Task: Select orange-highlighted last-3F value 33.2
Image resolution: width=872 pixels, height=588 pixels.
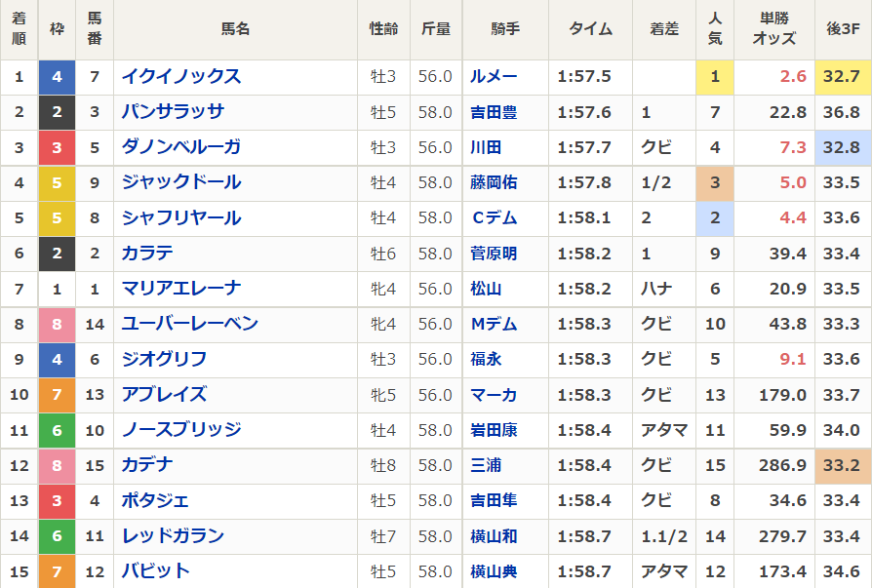Action: 843,465
